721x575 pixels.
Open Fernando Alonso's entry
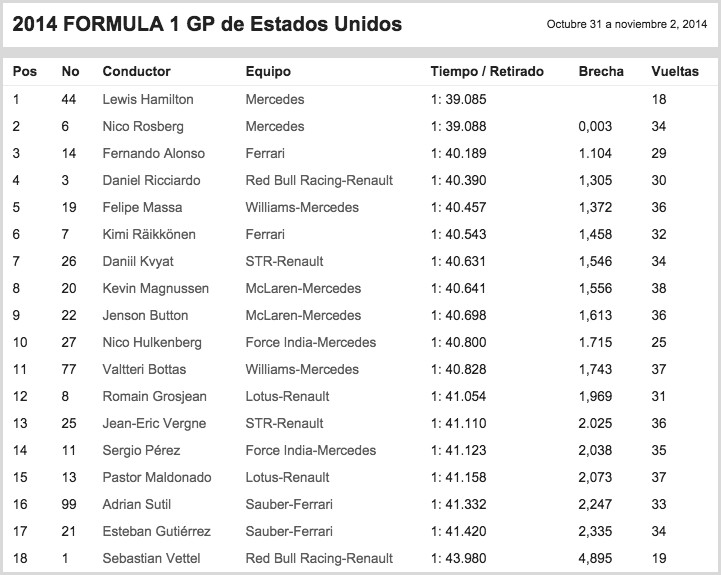click(153, 154)
